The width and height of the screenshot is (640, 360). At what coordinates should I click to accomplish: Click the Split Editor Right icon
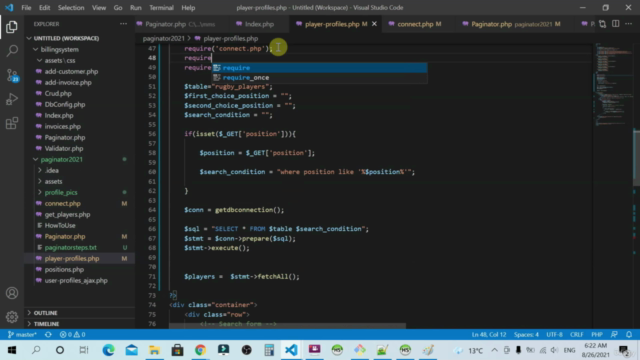click(x=616, y=24)
